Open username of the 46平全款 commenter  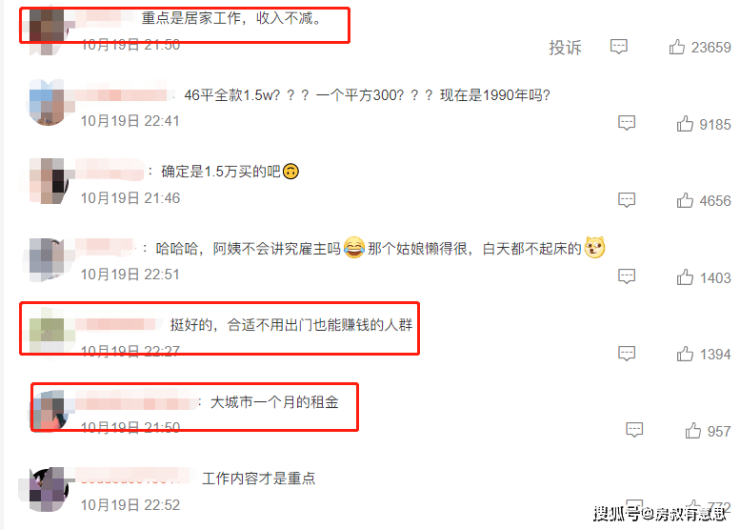(x=122, y=95)
